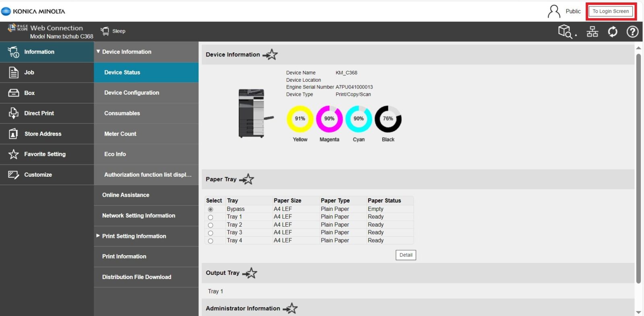Click the Sleep mode icon
This screenshot has height=316, width=644.
105,31
